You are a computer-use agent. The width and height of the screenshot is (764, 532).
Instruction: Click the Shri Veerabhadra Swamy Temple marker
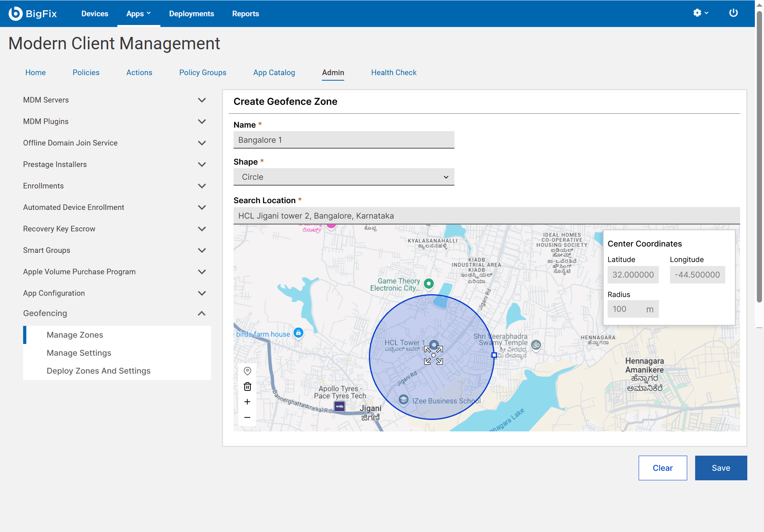(x=536, y=345)
